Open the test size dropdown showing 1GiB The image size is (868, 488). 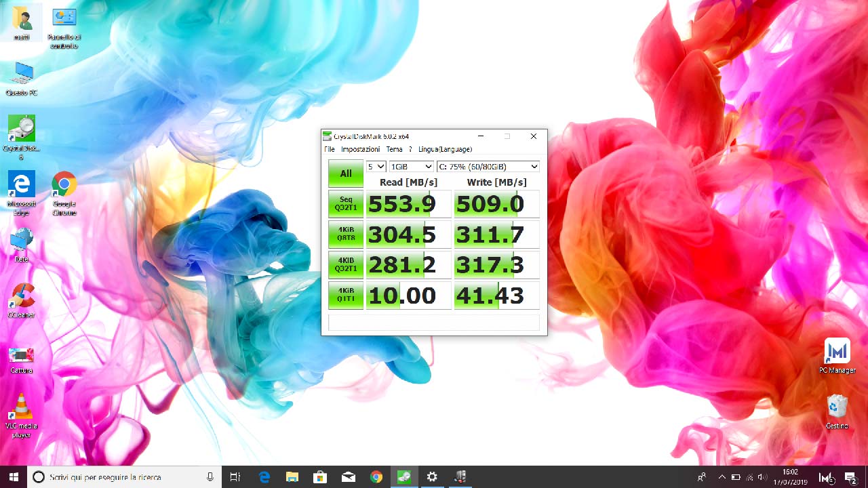(x=410, y=166)
